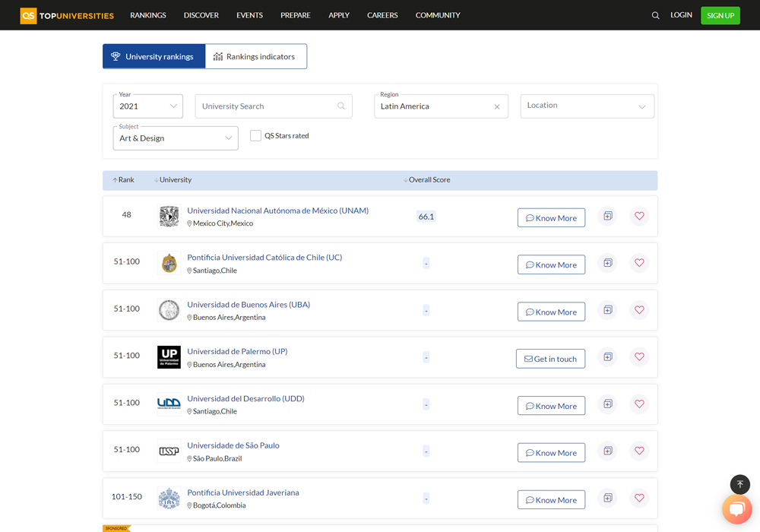Screen dimensions: 760x532
Task: Open Universidade de São Paulo link
Action: 233,445
